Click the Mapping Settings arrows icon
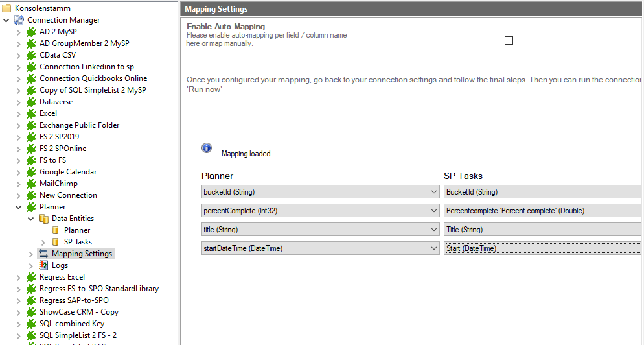Viewport: 644px width, 345px height. [x=43, y=254]
